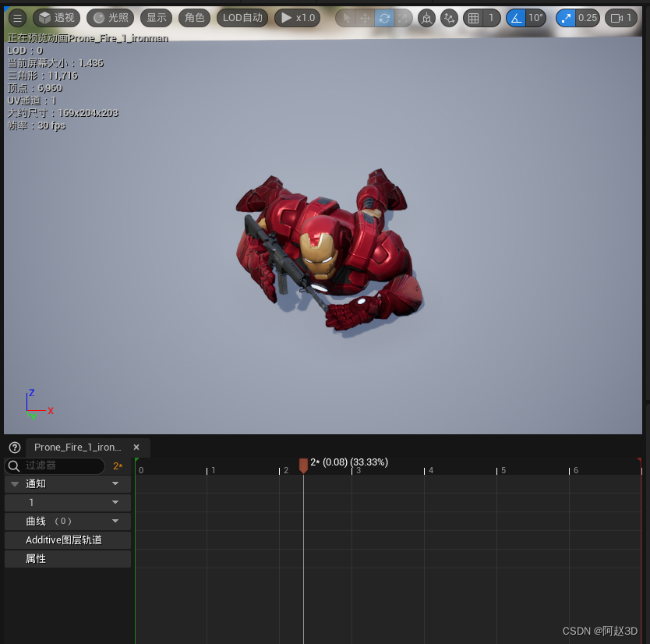
Task: Toggle the rotation angle snapping icon
Action: [516, 18]
